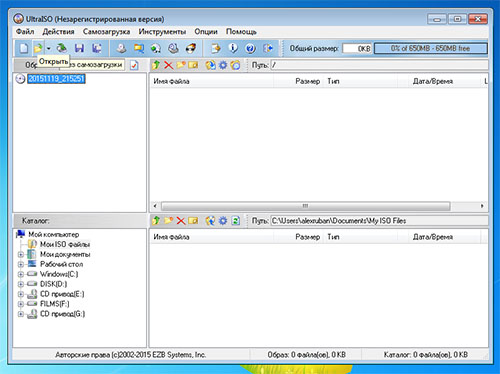
Task: Open the Файл menu
Action: pos(25,32)
